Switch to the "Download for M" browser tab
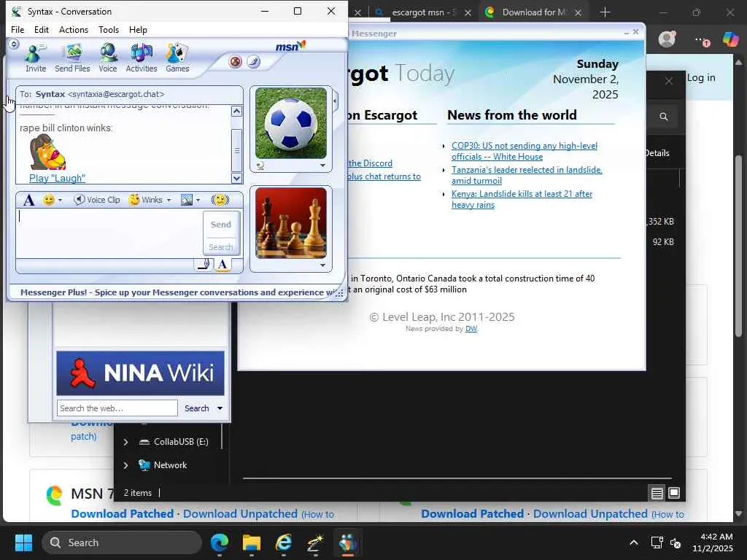The image size is (747, 560). (532, 12)
